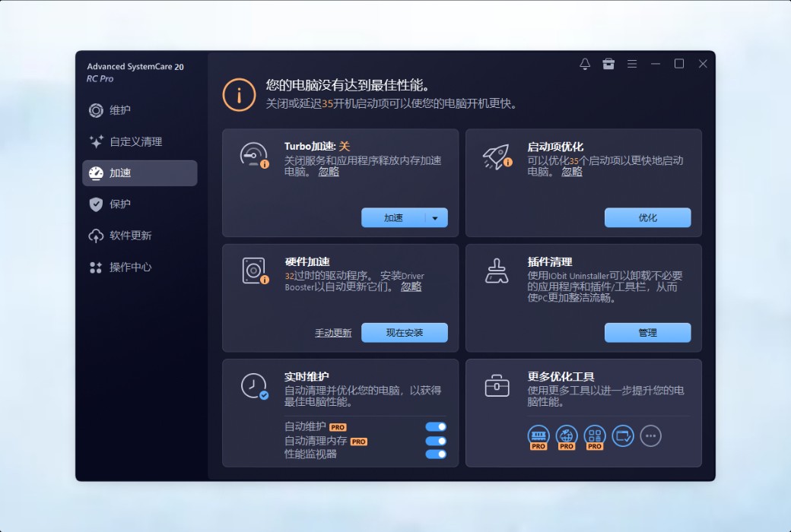Viewport: 791px width, 532px height.
Task: Click the Turbo加速 speedometer icon
Action: click(254, 156)
